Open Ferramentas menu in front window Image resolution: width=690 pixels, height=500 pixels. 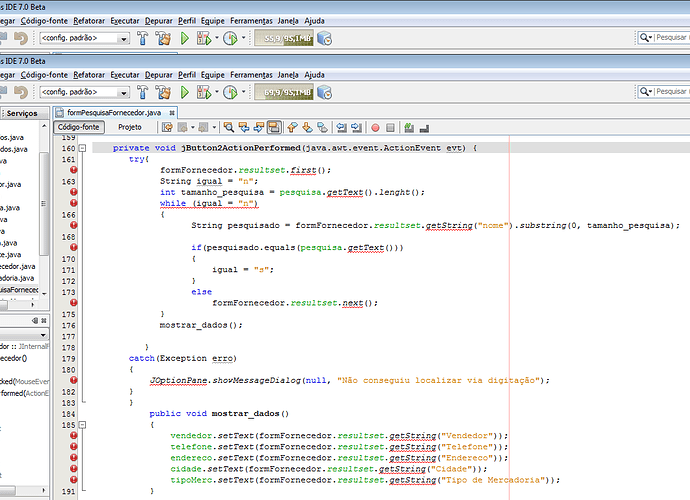click(251, 75)
